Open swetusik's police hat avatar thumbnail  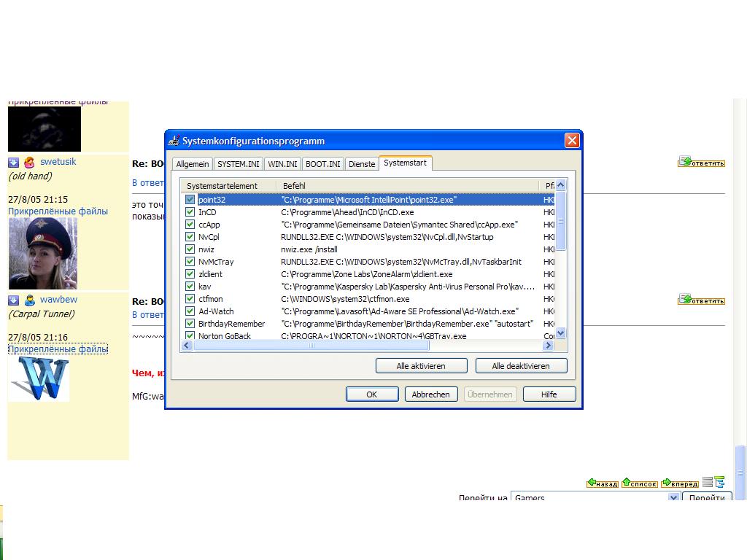[x=42, y=253]
